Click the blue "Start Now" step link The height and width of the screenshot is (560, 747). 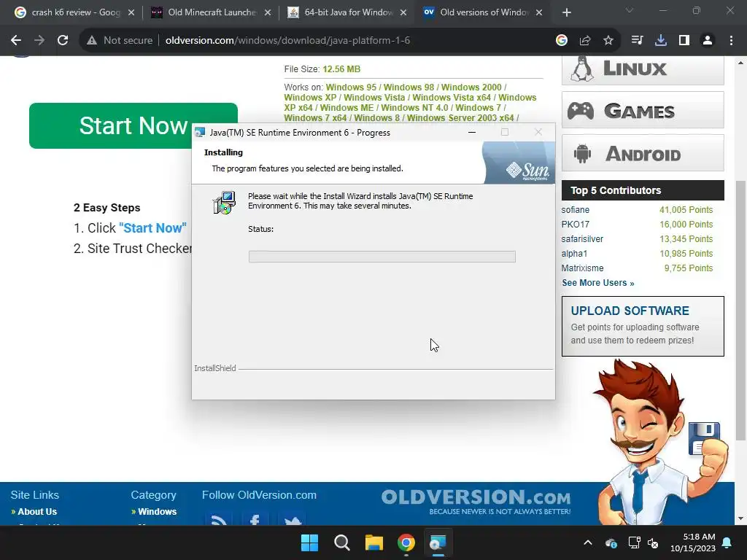click(x=152, y=228)
